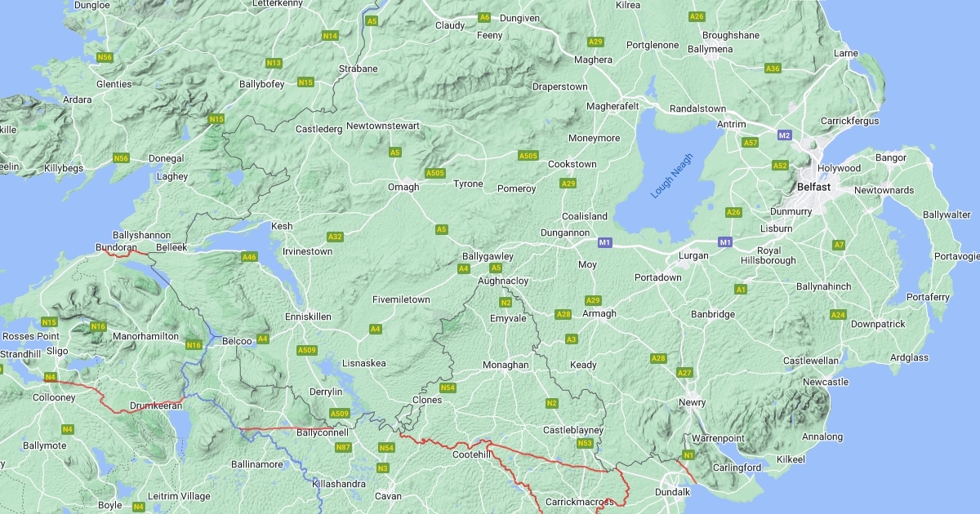
Task: Click the Omagh town label
Action: [403, 187]
